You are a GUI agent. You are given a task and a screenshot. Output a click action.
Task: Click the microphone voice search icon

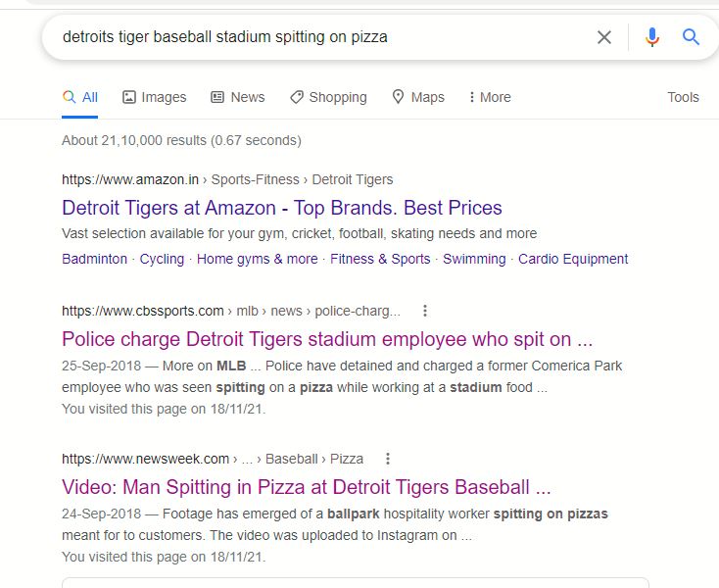(651, 37)
